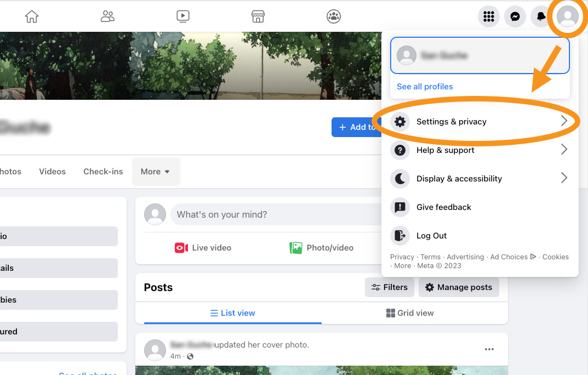
Task: Select Give feedback menu item
Action: [444, 207]
